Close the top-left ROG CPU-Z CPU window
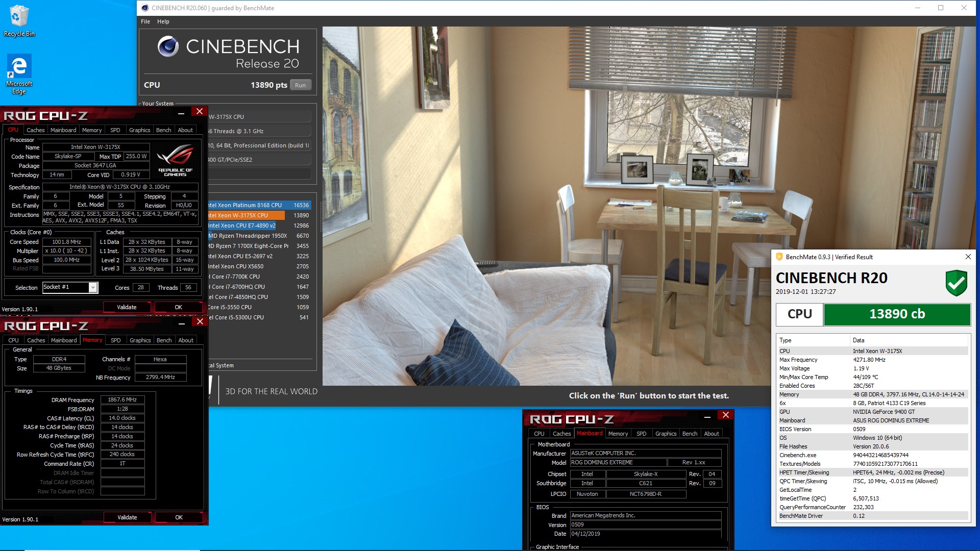Viewport: 980px width, 551px height. tap(200, 111)
